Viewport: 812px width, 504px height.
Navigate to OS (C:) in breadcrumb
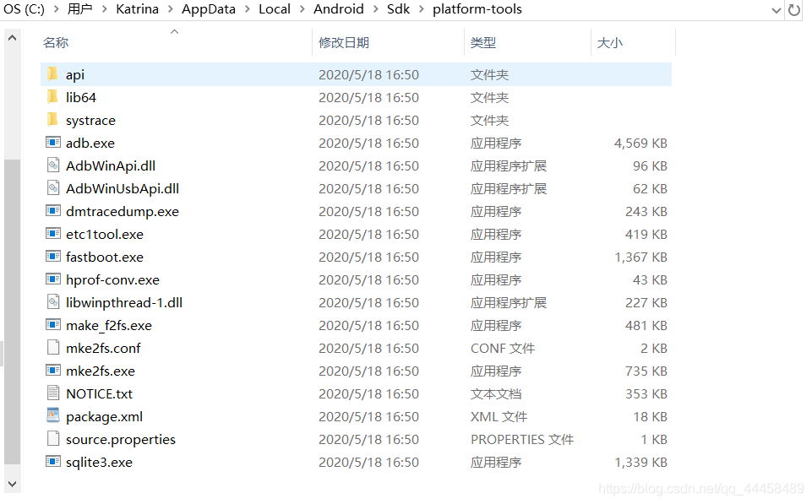(x=24, y=9)
